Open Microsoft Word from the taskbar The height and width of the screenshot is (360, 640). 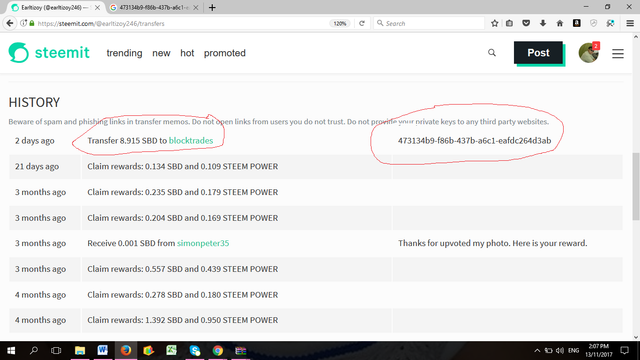(102, 351)
